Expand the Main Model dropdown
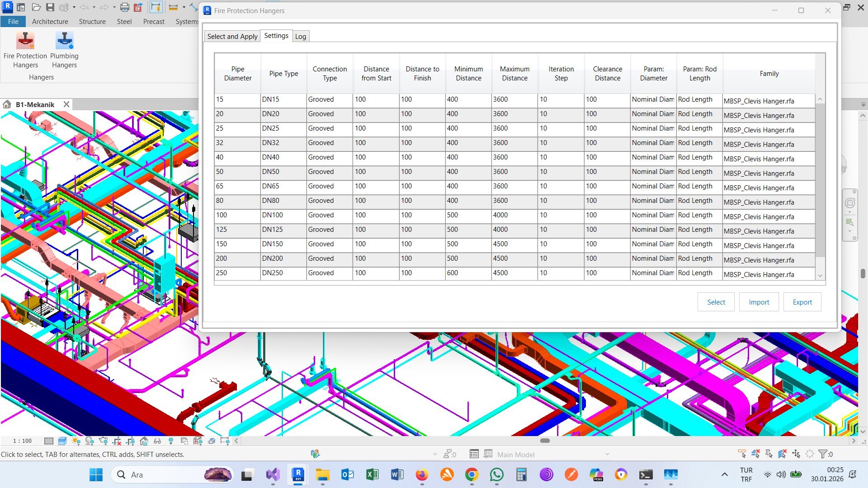This screenshot has height=488, width=868. point(607,454)
